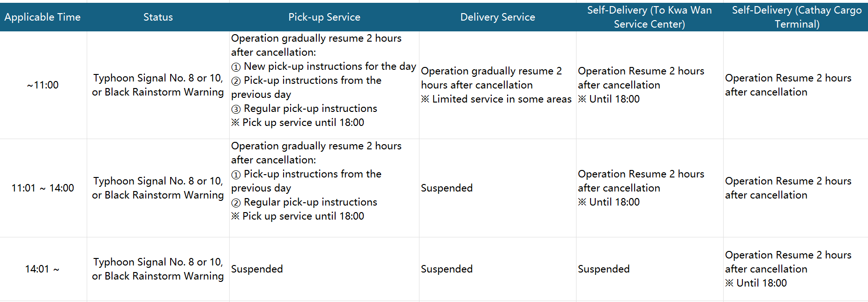Select the Delivery Service column header
This screenshot has width=868, height=302.
498,17
